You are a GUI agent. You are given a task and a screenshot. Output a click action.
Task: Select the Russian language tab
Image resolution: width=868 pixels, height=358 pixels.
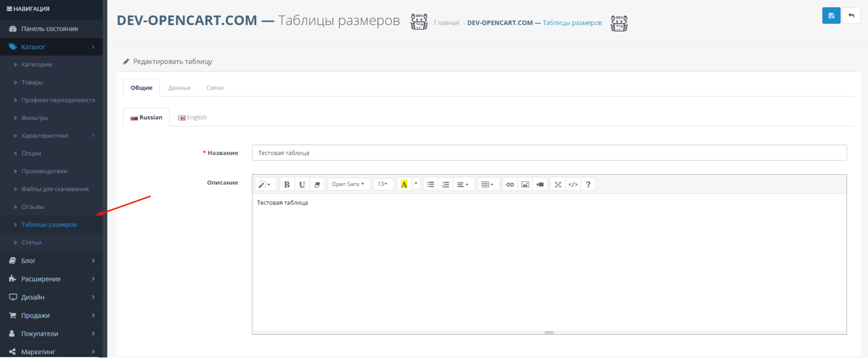point(146,117)
